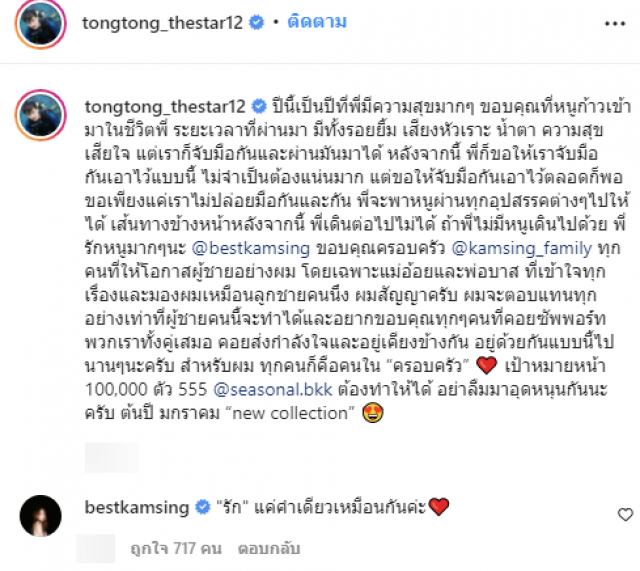Screen dimensions: 640x571
Task: Open tongtong_thestar12 username in header
Action: click(162, 23)
